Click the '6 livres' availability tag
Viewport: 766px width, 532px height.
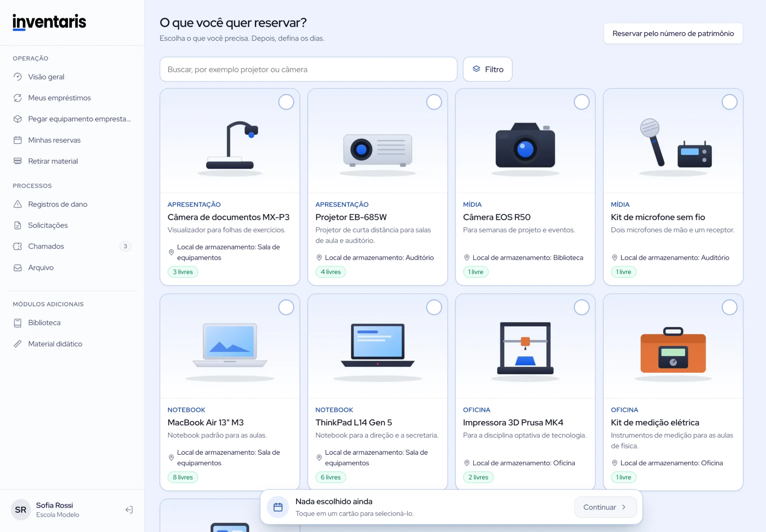[331, 477]
